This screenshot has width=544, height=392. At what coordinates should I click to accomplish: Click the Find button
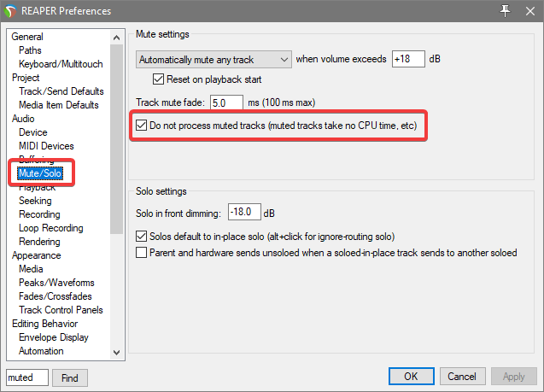pos(70,377)
